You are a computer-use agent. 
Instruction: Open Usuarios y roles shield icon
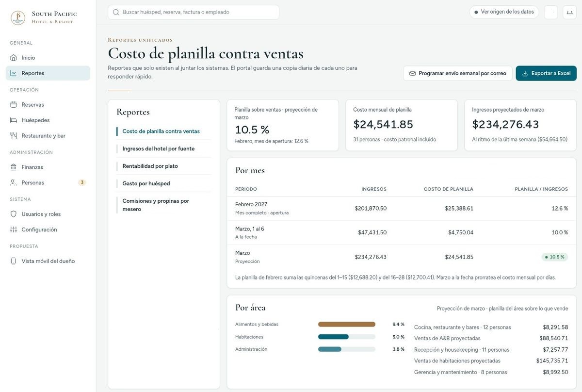[x=14, y=214]
